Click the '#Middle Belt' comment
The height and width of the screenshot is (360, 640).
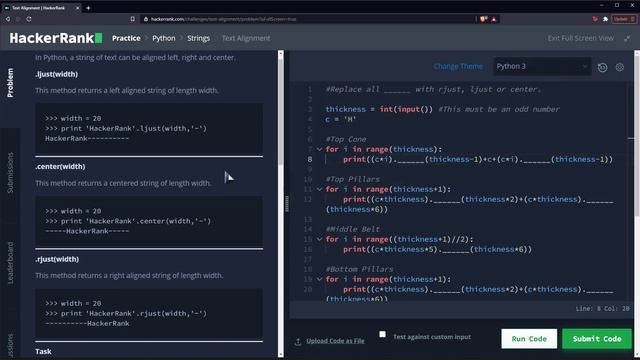tap(353, 229)
